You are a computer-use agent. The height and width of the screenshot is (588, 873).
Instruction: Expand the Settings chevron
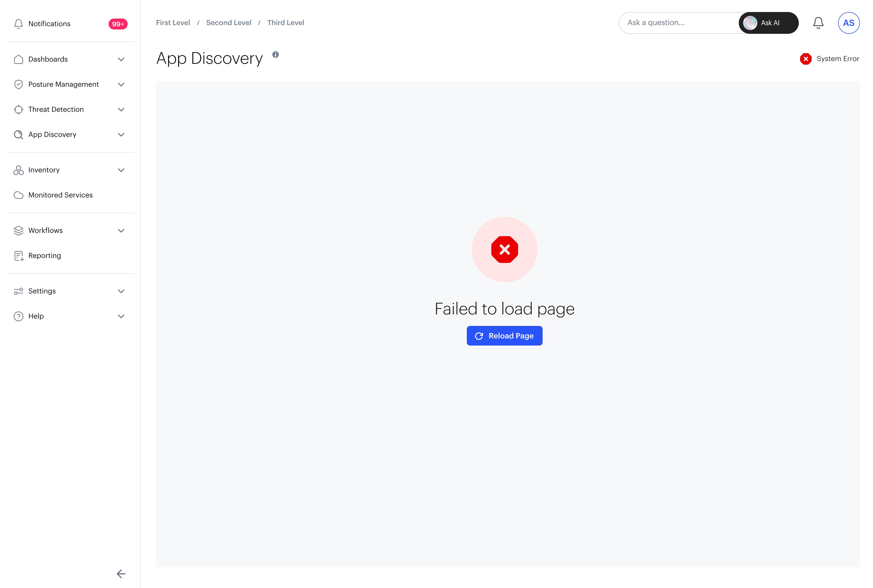(x=121, y=291)
